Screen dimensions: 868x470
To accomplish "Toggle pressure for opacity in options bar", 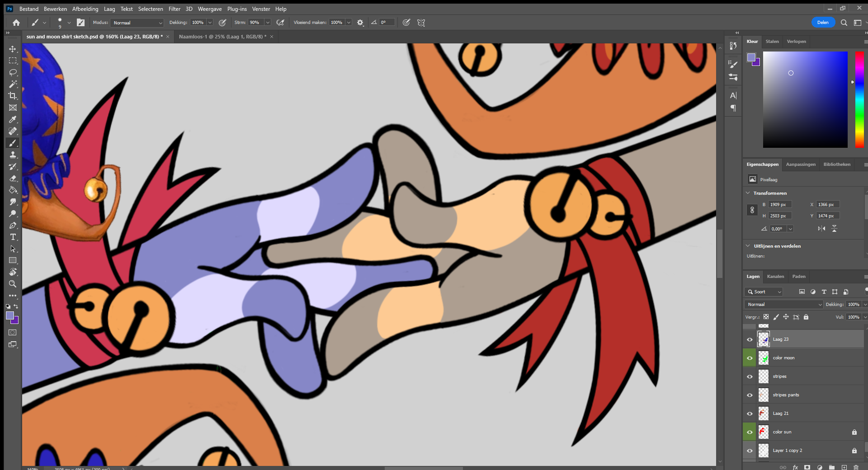I will (222, 23).
